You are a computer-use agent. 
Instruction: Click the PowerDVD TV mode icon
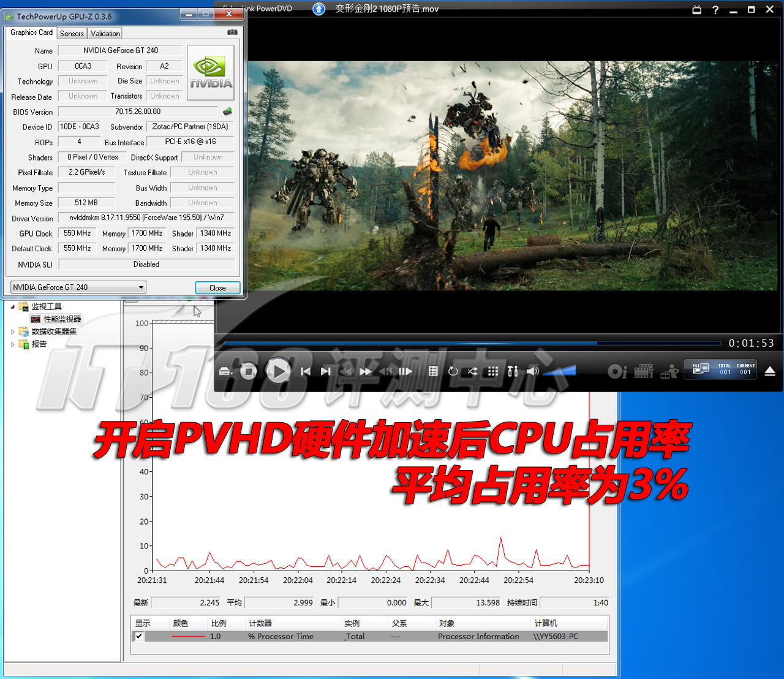click(696, 9)
